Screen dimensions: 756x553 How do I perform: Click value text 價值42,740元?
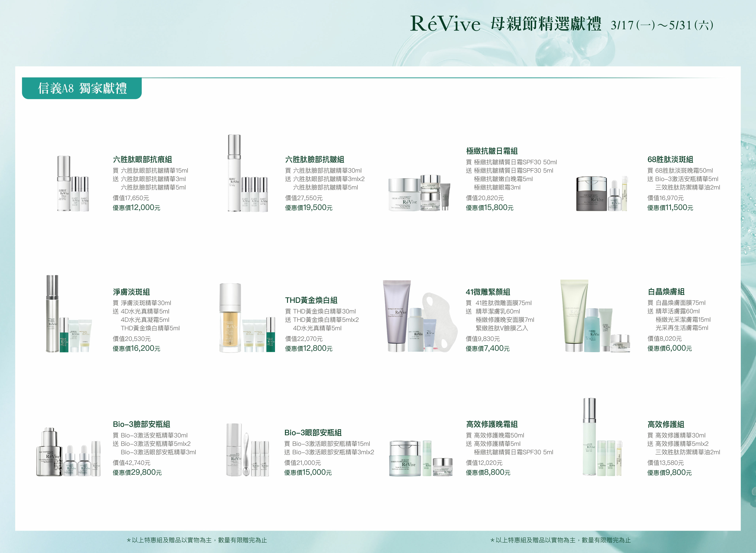click(x=131, y=463)
